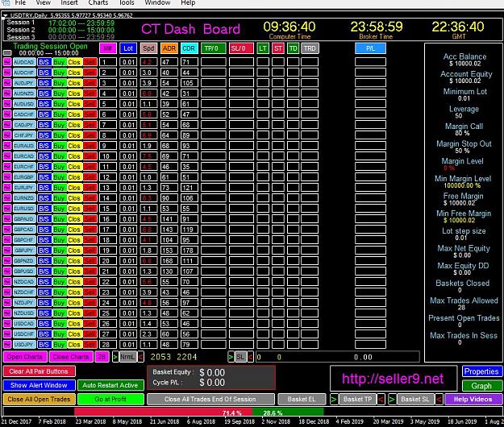Open the Charts menu

click(x=98, y=2)
